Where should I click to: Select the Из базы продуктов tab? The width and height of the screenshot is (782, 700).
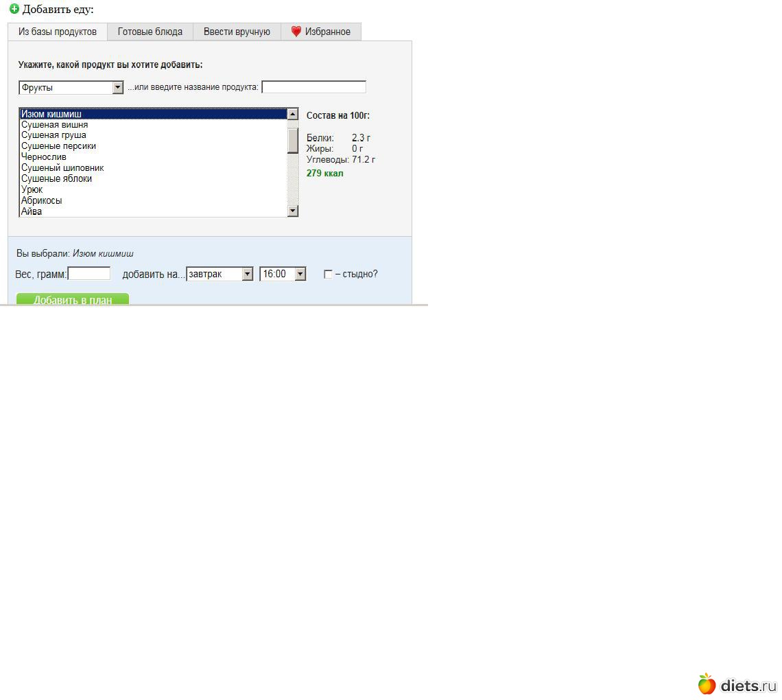coord(58,32)
